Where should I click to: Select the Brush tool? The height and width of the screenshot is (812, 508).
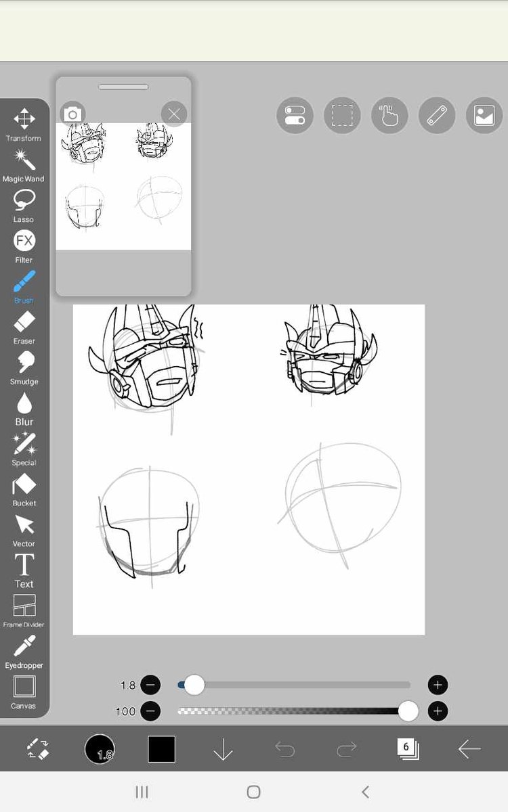[24, 287]
